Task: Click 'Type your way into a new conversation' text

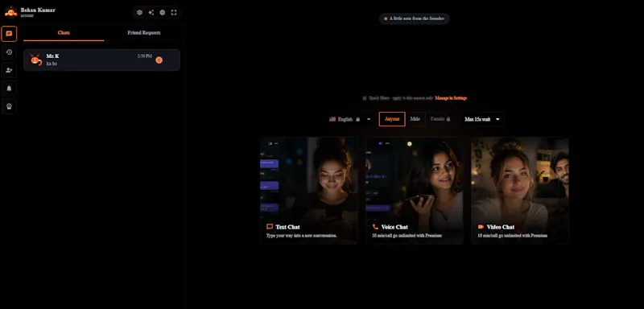Action: pyautogui.click(x=301, y=236)
